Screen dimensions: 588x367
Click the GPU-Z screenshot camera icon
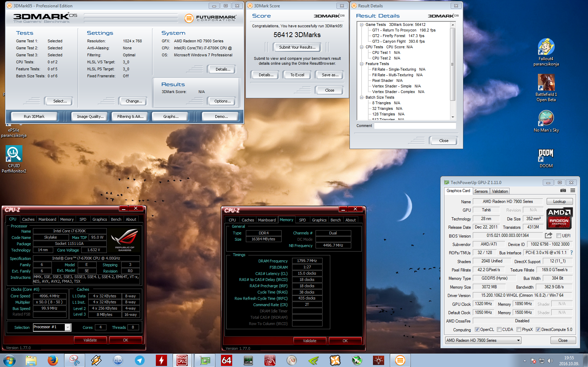pyautogui.click(x=563, y=191)
